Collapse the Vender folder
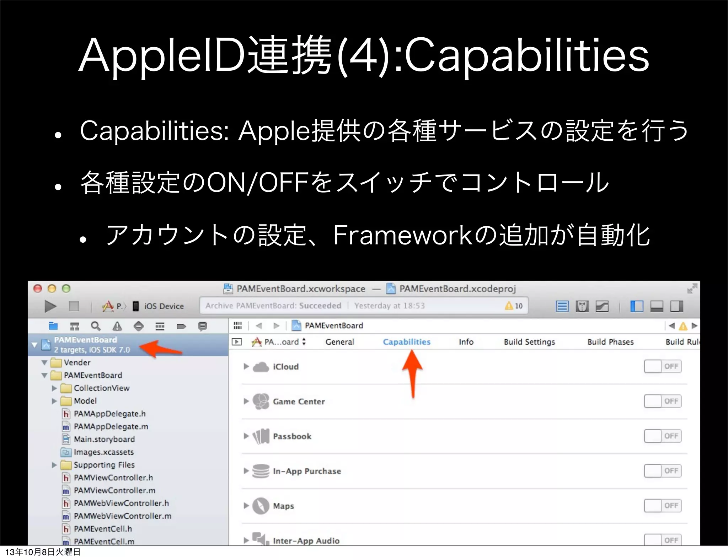The height and width of the screenshot is (560, 728). [44, 362]
